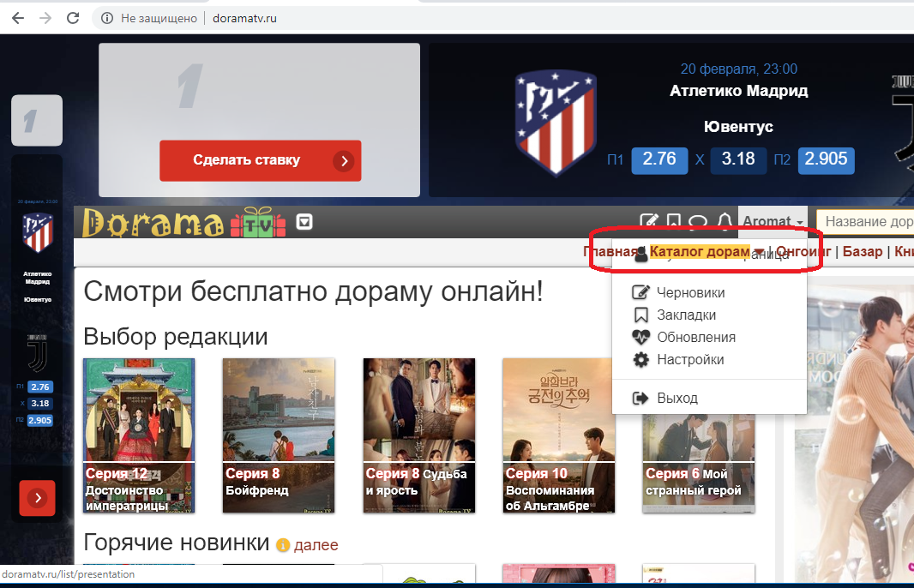Viewport: 914px width, 588px height.
Task: Click the 'Выбор редакции' heading
Action: point(176,337)
